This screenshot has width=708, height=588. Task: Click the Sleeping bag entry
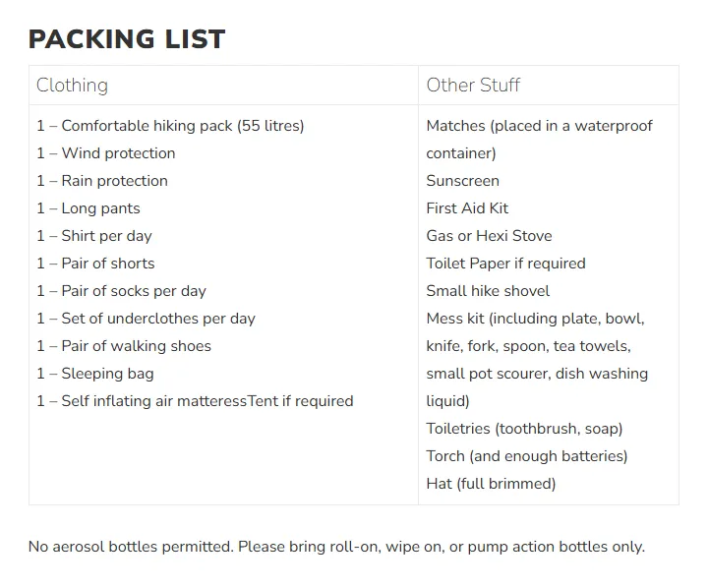point(95,374)
